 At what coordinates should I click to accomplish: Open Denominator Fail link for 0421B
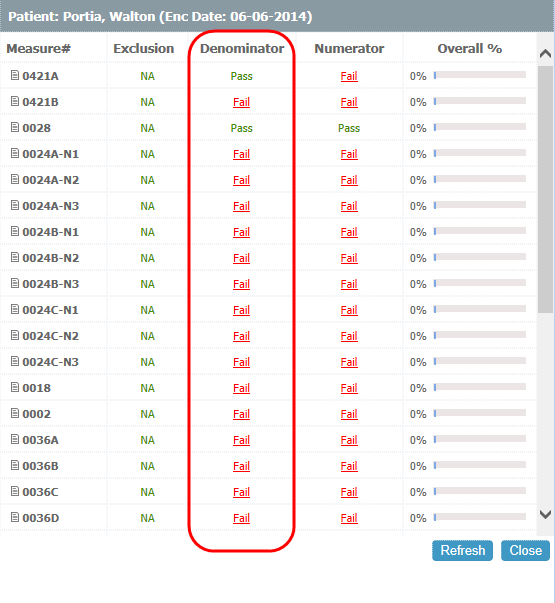click(242, 102)
